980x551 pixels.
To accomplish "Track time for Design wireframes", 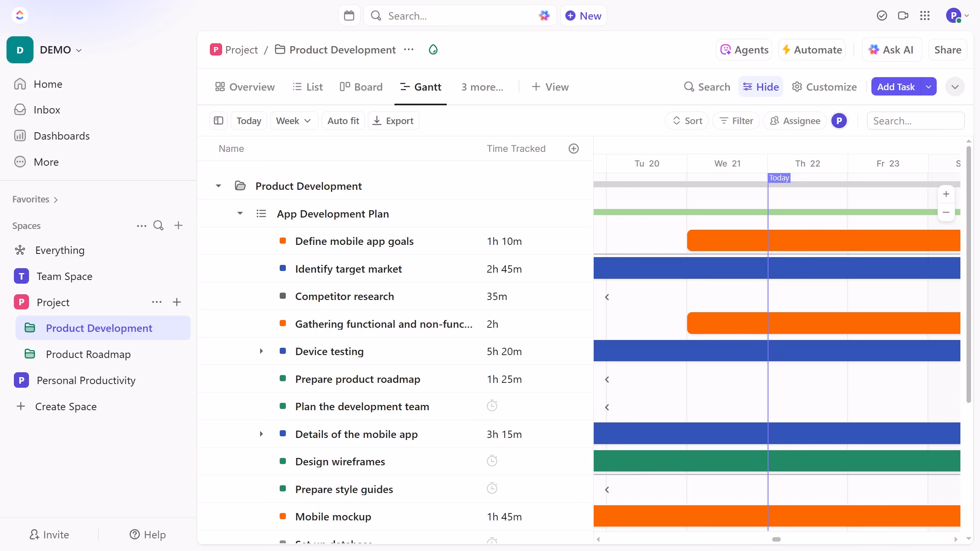I will (492, 461).
